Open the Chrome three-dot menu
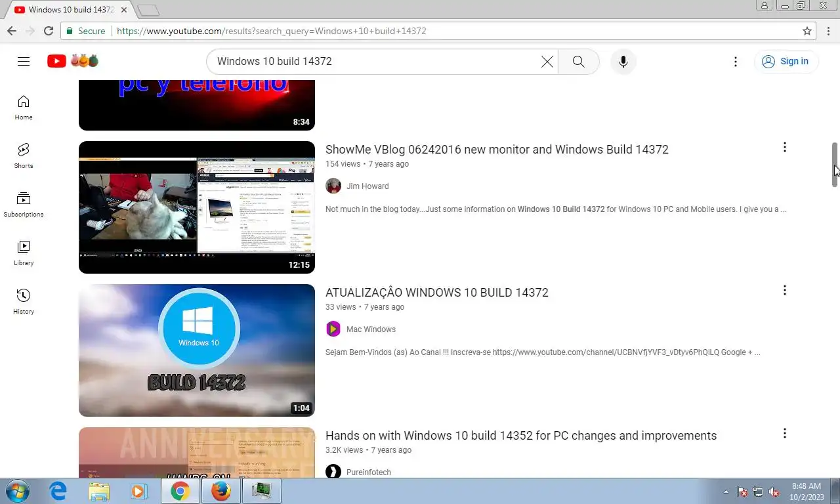 click(x=828, y=31)
